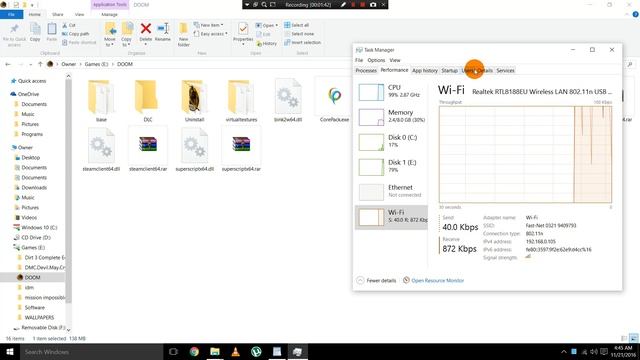The width and height of the screenshot is (640, 360).
Task: Go up one folder level
Action: [40, 64]
